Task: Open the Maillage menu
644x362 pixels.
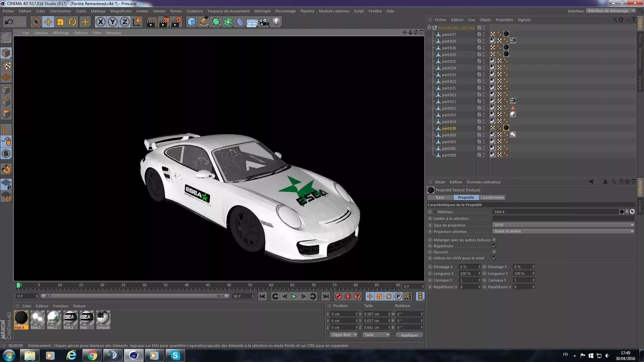Action: click(98, 11)
